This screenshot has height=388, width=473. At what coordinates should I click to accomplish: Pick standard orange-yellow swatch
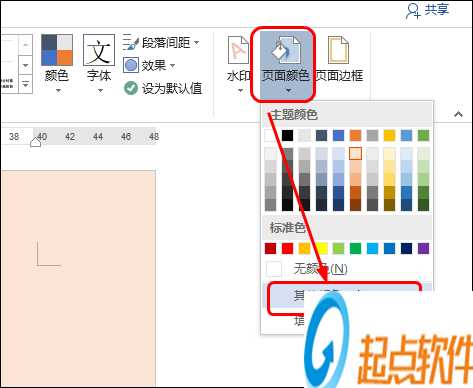(x=304, y=248)
